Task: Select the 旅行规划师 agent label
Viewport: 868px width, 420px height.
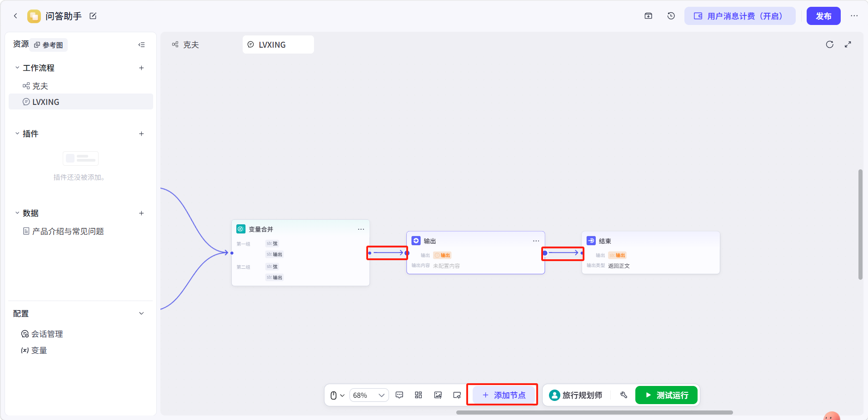Action: coord(582,395)
